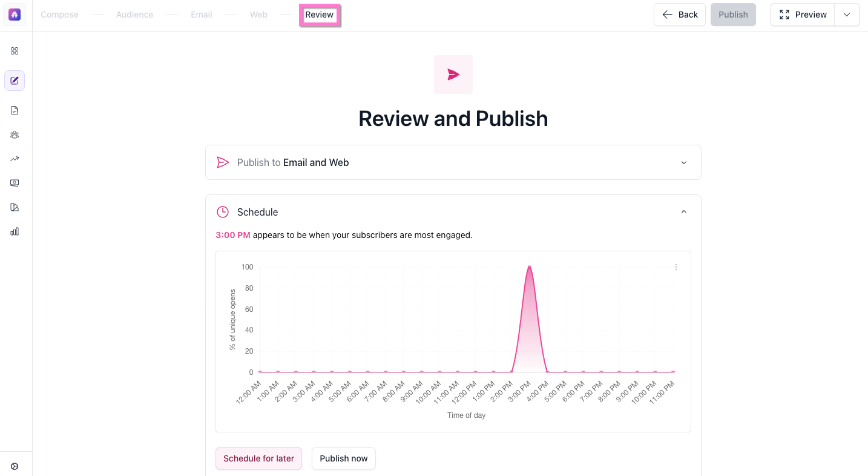Click the Back button

(x=680, y=15)
